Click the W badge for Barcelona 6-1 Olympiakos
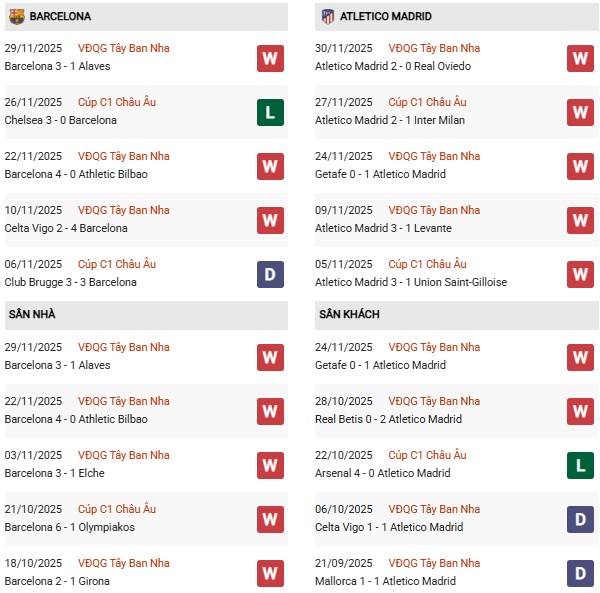600x593 pixels. [270, 519]
